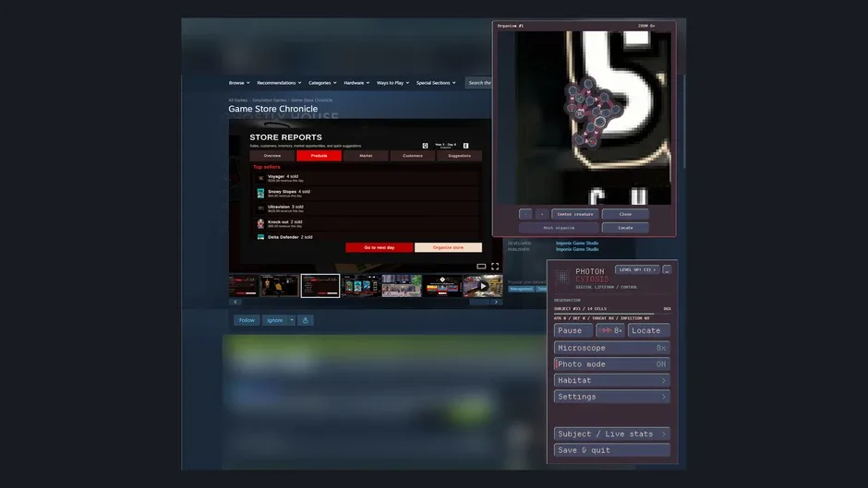Image resolution: width=868 pixels, height=488 pixels.
Task: Click the Voyager 4 sold row
Action: click(x=366, y=178)
